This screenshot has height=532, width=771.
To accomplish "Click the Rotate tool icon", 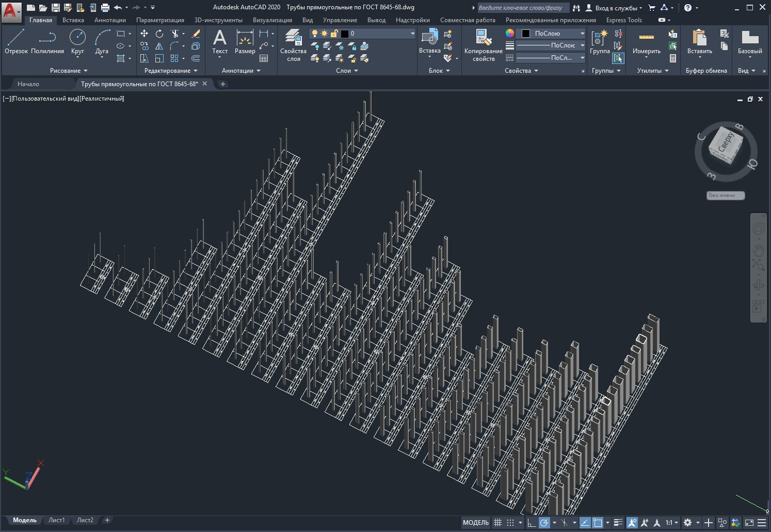I will click(x=159, y=34).
